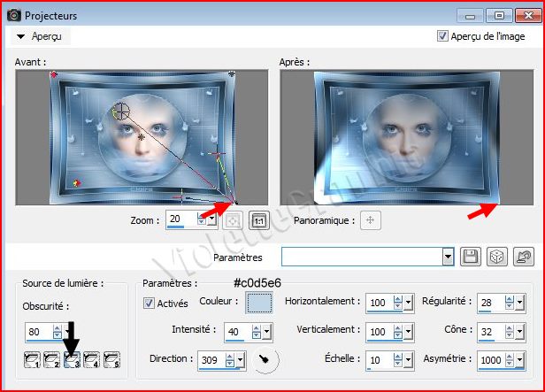
Task: Select light source 4 button
Action: pos(91,360)
